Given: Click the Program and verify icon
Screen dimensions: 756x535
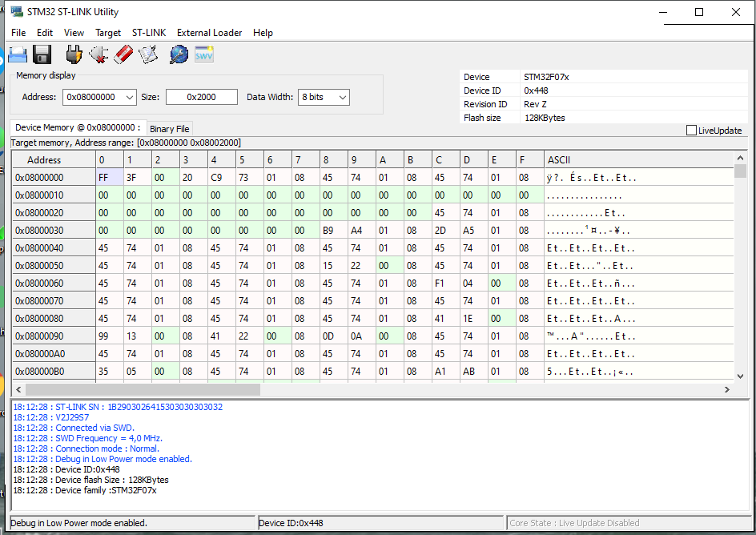Looking at the screenshot, I should 148,54.
